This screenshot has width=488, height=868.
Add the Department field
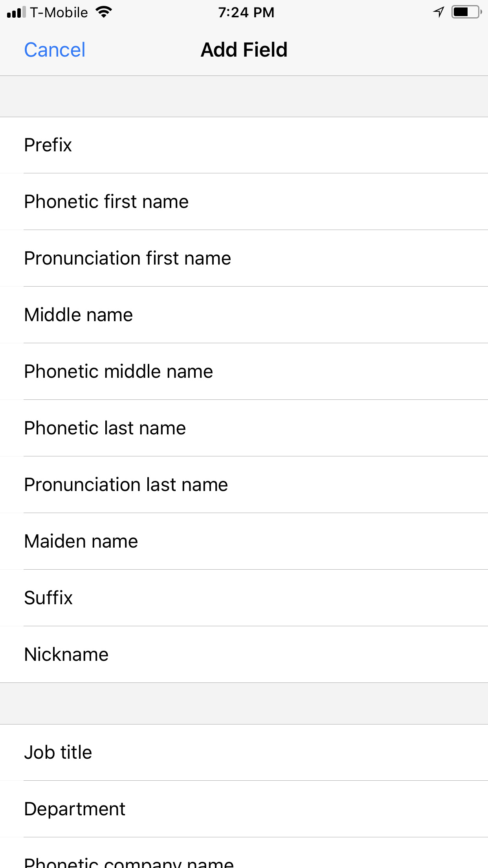244,809
